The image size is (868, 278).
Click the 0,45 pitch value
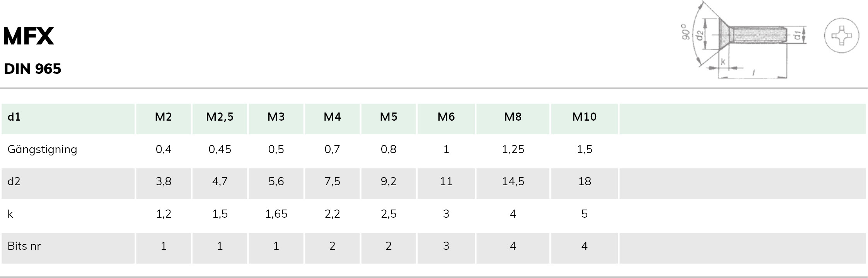click(220, 149)
